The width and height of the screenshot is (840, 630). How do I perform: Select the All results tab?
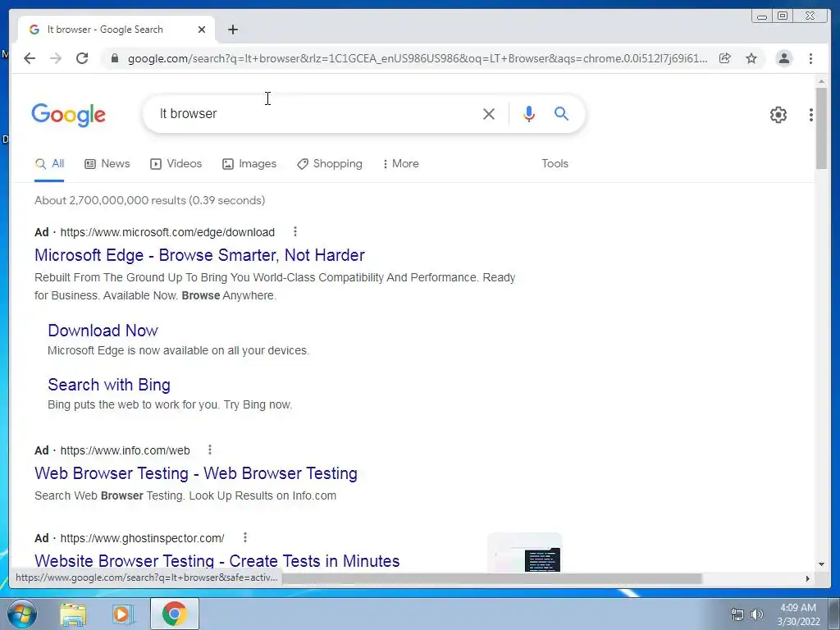(x=49, y=164)
